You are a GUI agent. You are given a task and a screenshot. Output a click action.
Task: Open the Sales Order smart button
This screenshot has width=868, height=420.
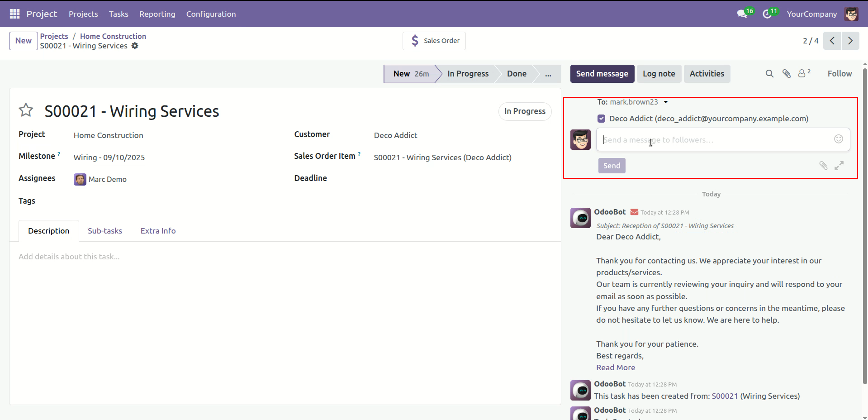pos(434,41)
